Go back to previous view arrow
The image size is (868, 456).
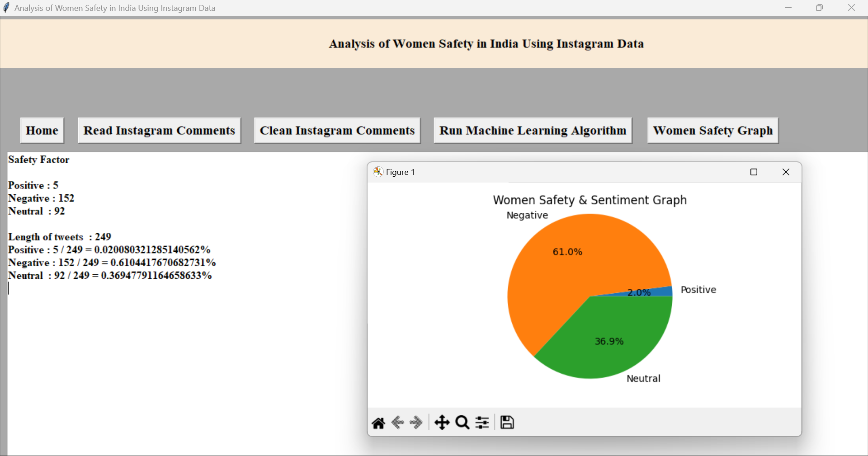398,423
